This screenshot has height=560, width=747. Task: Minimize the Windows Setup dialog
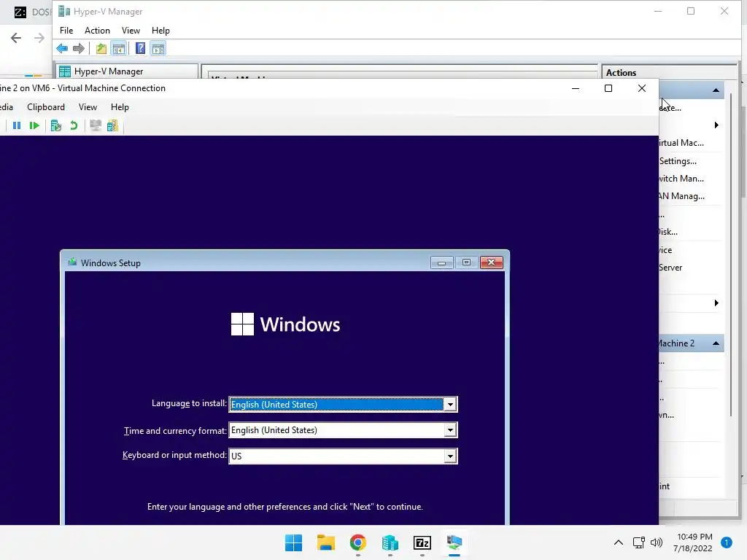pyautogui.click(x=441, y=262)
